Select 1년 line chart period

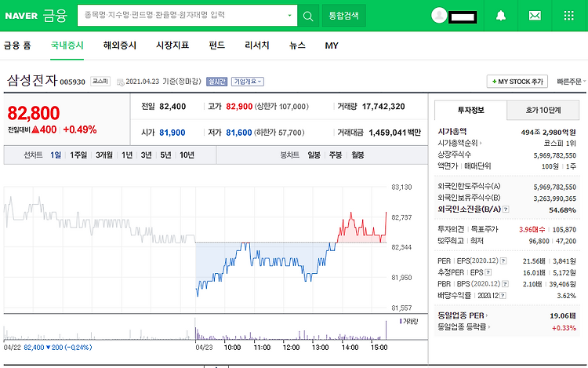click(127, 155)
